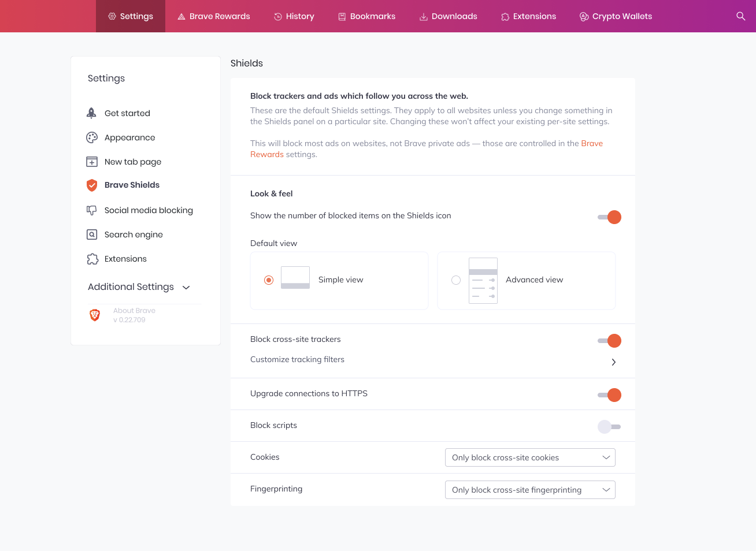This screenshot has height=551, width=756.
Task: Open Social media blocking settings
Action: [x=149, y=210]
